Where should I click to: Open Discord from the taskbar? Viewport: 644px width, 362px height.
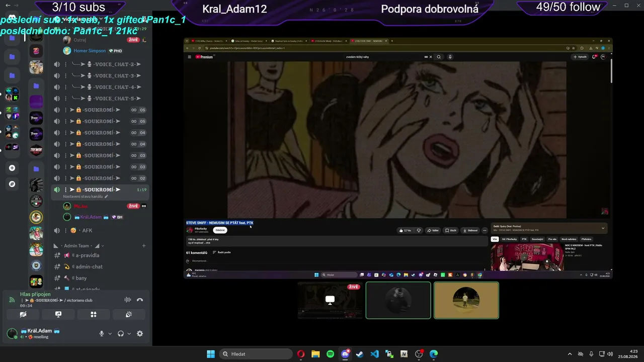345,354
